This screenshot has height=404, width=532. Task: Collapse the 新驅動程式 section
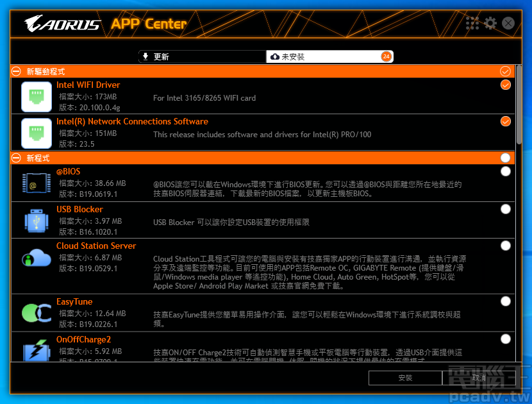[x=15, y=71]
